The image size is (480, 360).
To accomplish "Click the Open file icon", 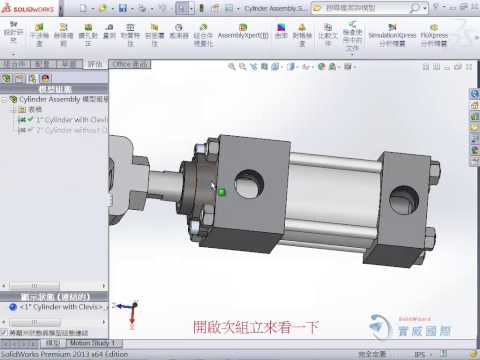I will pos(103,8).
